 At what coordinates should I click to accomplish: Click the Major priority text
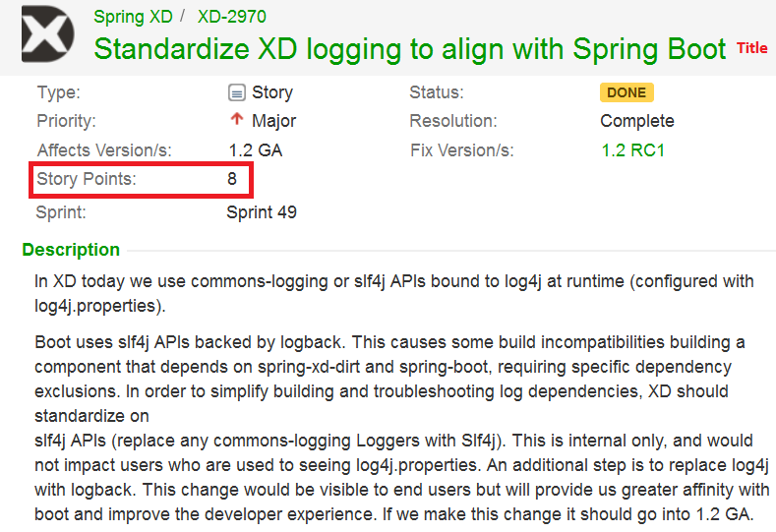pyautogui.click(x=274, y=121)
